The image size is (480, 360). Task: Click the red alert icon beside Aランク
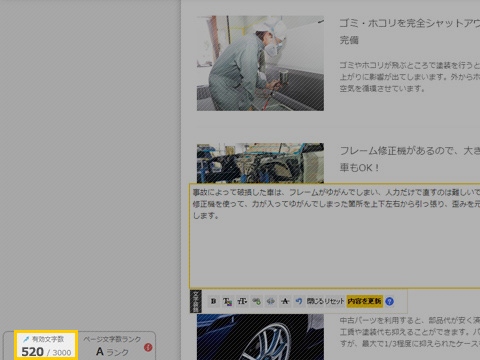point(148,348)
